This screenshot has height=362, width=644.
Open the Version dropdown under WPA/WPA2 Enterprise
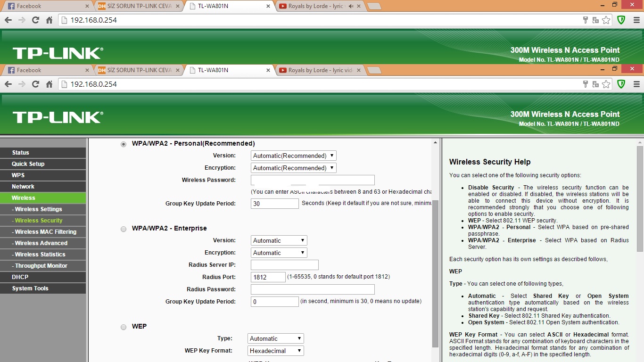[x=279, y=240]
